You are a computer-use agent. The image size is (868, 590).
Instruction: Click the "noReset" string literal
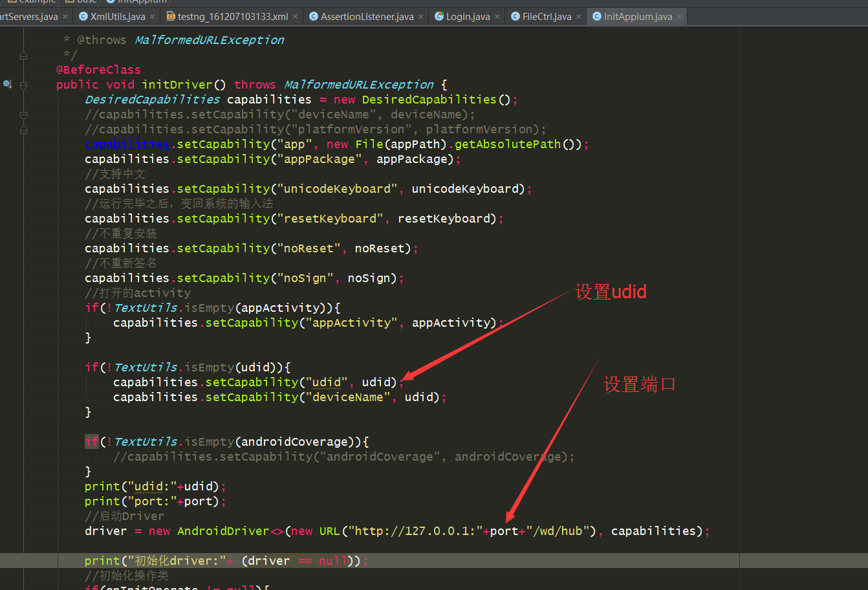tap(309, 248)
